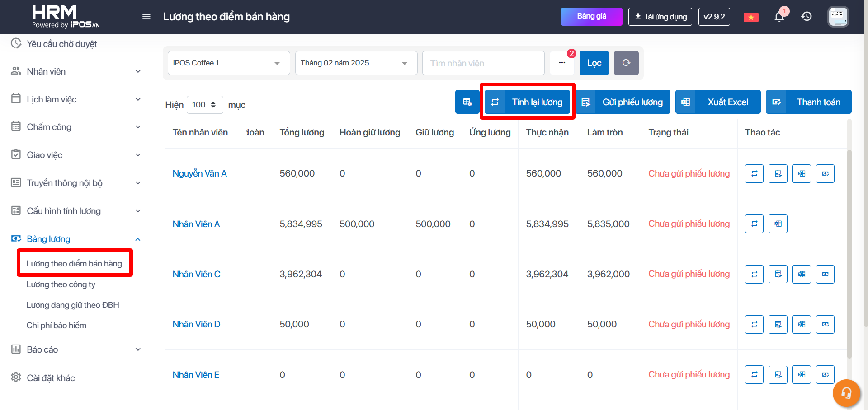Export Excel icon for Nhân Viên A row
Viewport: 868px width, 410px height.
pos(778,224)
